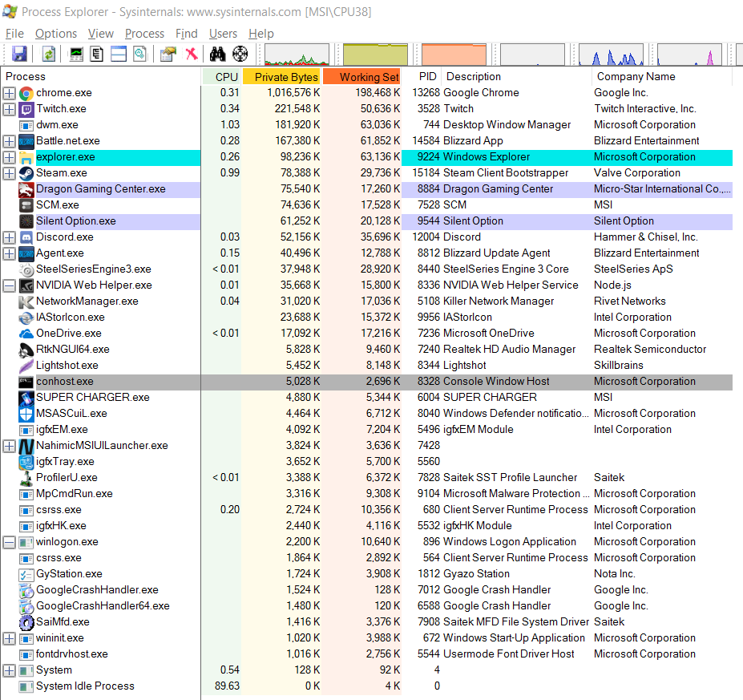Click the Google Chrome process icon

pyautogui.click(x=26, y=93)
